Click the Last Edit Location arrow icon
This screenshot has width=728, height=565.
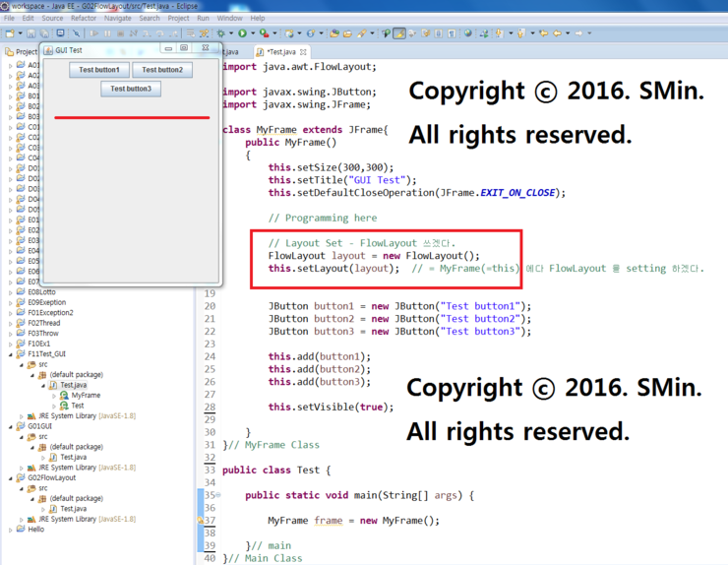pos(544,33)
